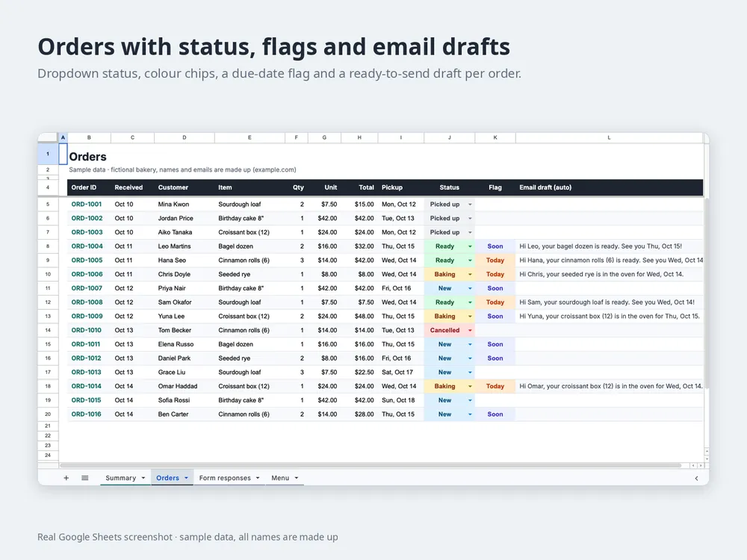
Task: Select customer cell Priya Nair
Action: (185, 288)
